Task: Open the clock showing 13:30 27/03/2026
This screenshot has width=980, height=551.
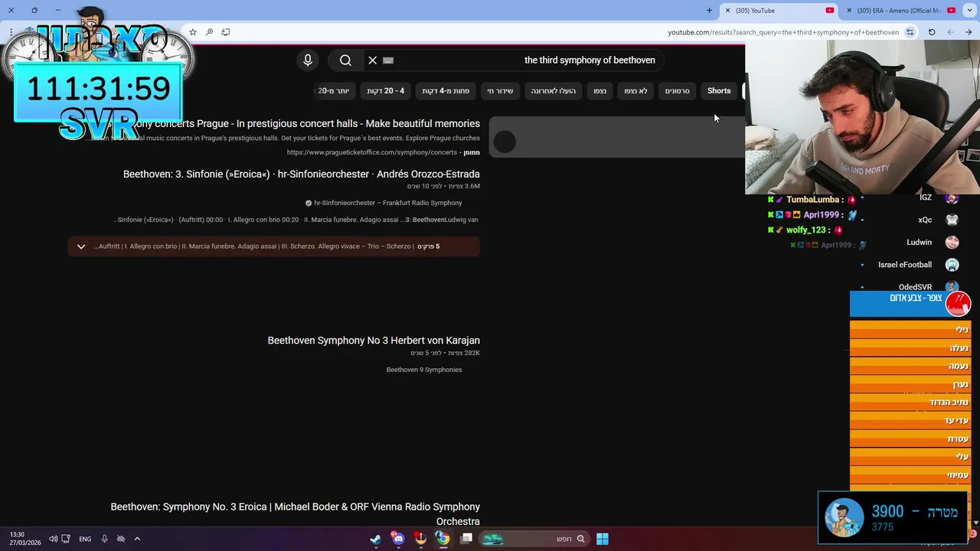Action: point(24,539)
